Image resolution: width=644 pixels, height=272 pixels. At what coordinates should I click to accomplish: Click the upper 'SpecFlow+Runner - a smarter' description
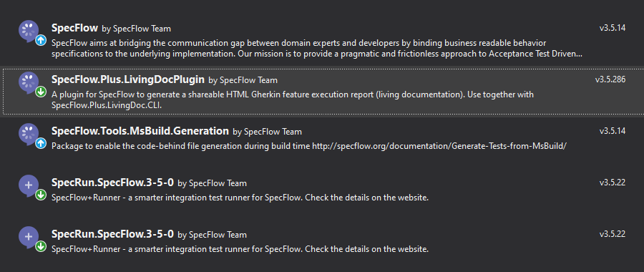(240, 198)
